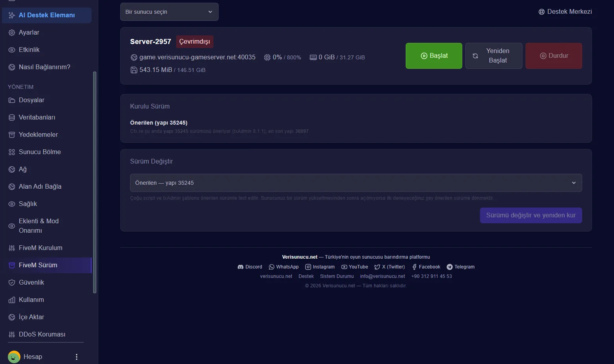The width and height of the screenshot is (614, 364).
Task: Click the red Durdur button
Action: click(554, 56)
